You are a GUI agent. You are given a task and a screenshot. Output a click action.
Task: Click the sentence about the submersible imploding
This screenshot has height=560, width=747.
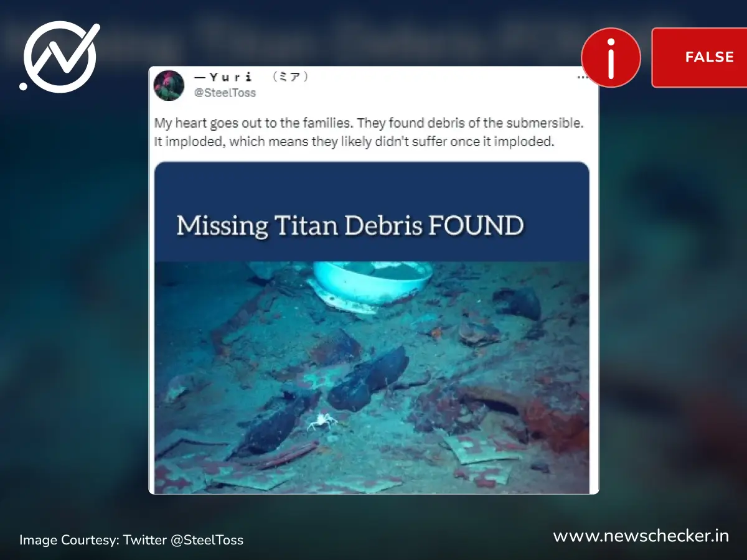(354, 141)
